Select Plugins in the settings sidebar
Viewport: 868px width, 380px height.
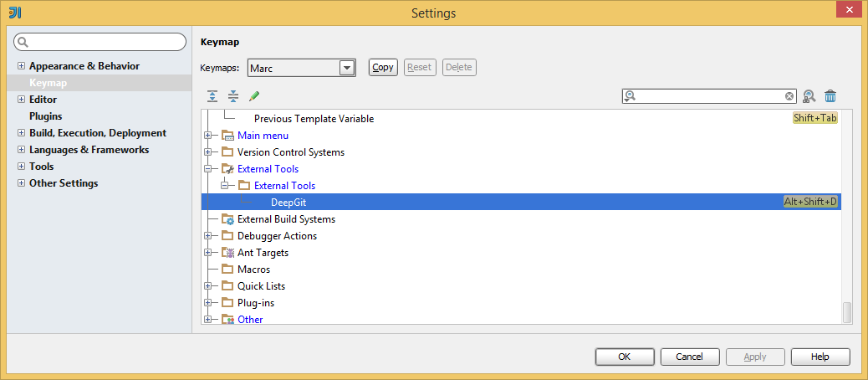click(x=45, y=116)
